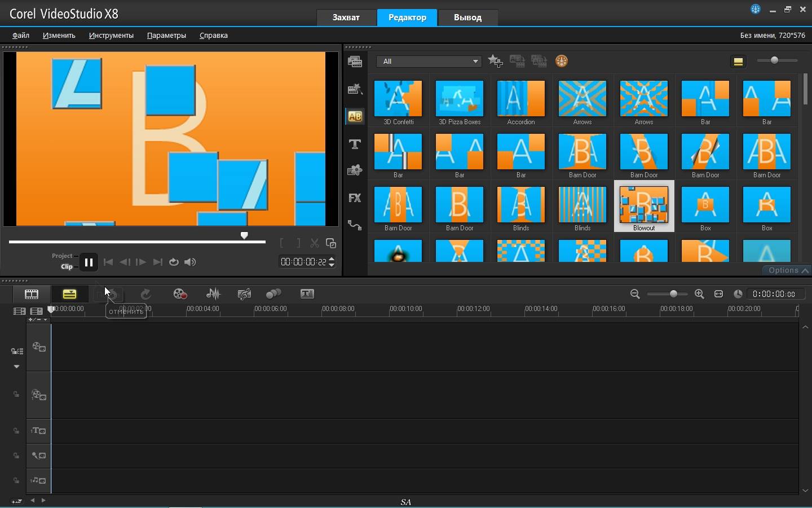The width and height of the screenshot is (812, 508).
Task: Open the Sound Mixer
Action: pos(213,294)
